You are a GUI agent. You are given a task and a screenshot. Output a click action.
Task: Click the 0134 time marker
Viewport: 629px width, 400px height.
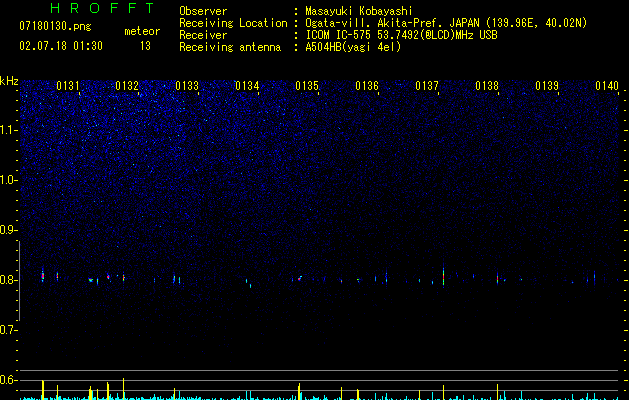tap(247, 86)
